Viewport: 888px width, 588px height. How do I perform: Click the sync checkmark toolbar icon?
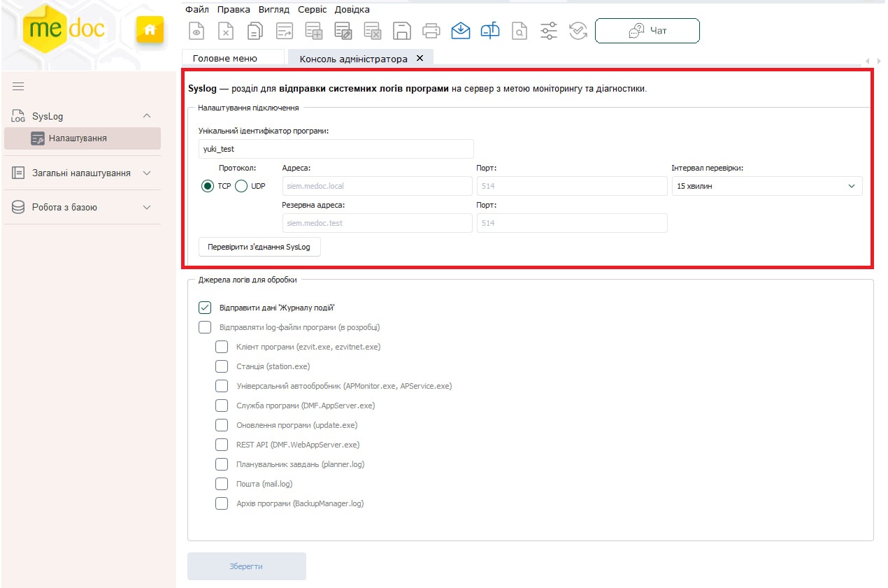578,31
